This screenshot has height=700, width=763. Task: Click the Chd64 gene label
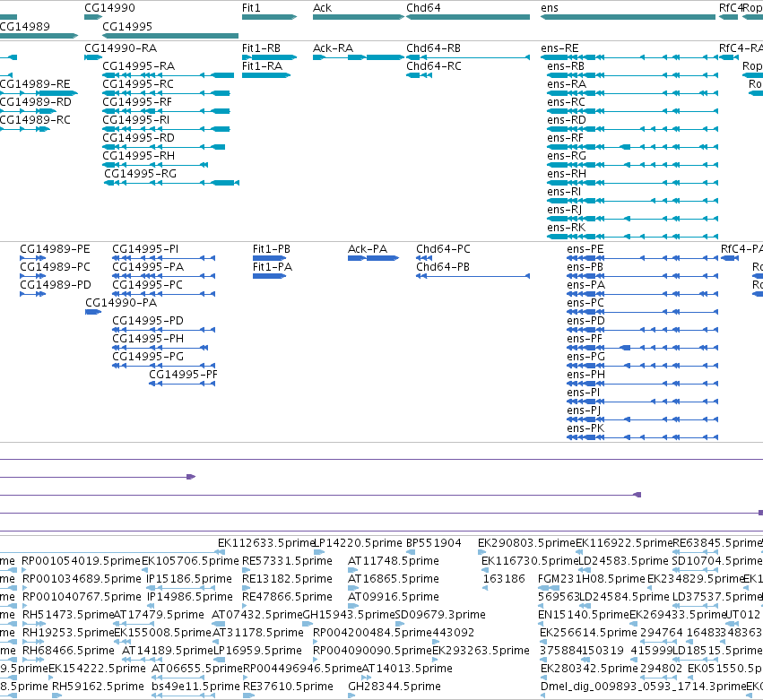pos(423,8)
